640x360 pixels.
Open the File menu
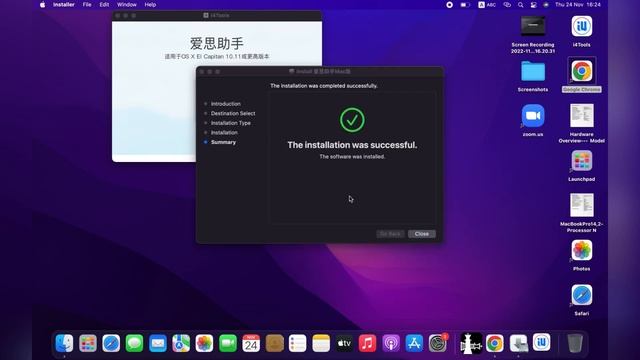(x=87, y=5)
